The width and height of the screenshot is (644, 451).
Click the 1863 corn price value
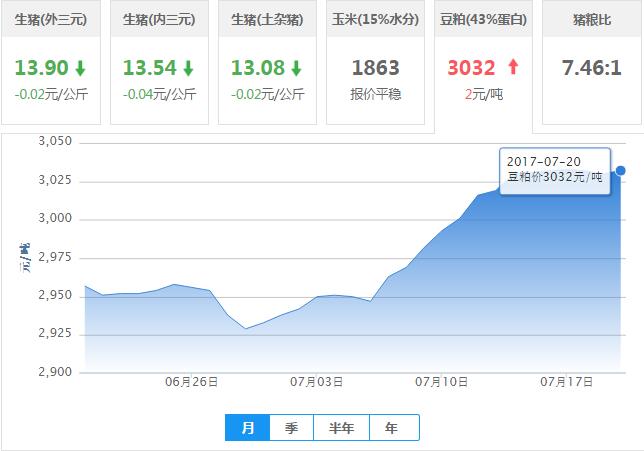375,68
